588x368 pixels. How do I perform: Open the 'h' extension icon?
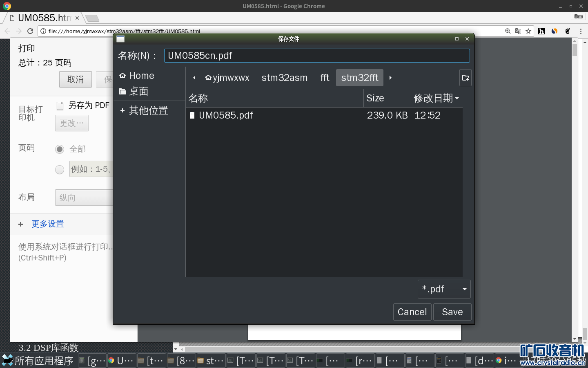tap(541, 31)
